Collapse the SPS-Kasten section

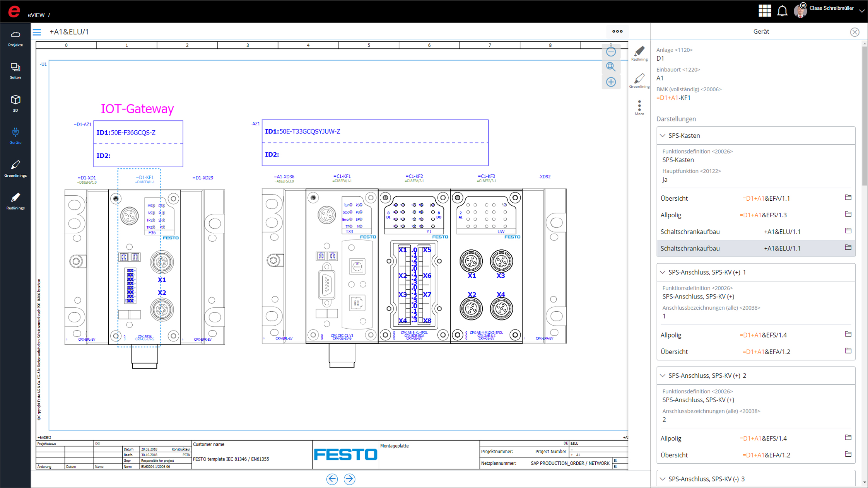[x=663, y=136]
